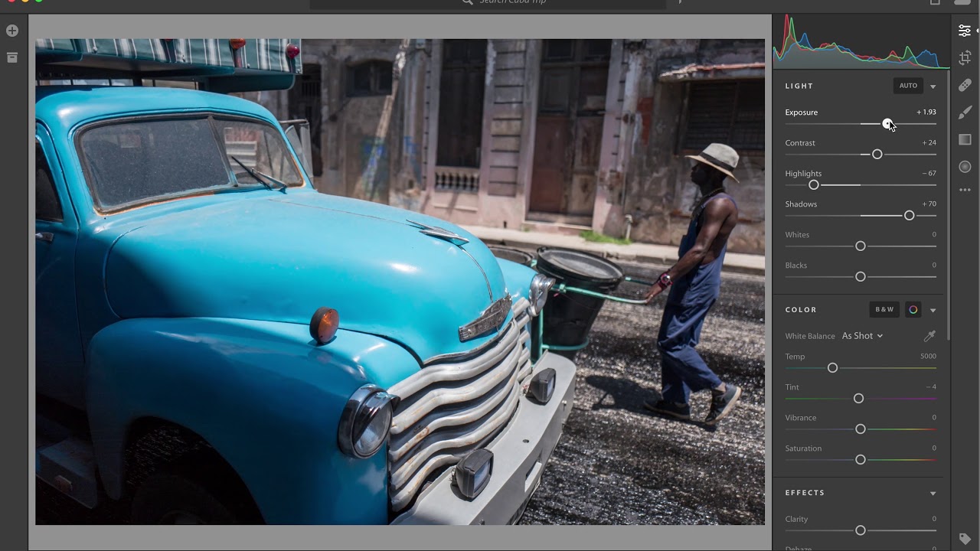The image size is (980, 551).
Task: Click the Saturation label
Action: coord(803,448)
